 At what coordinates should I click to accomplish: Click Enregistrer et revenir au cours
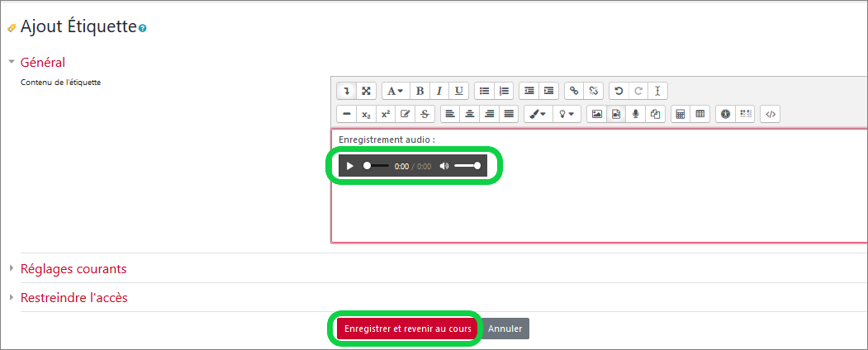click(x=407, y=329)
